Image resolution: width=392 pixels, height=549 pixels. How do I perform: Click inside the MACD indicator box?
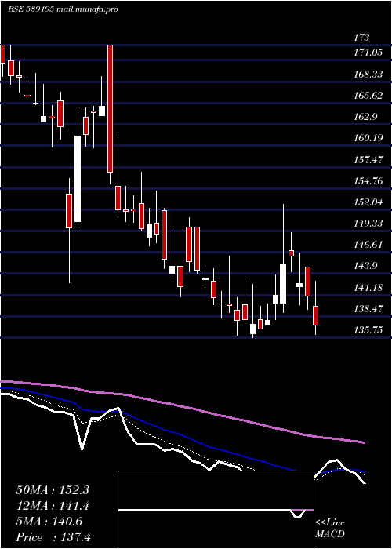(x=216, y=510)
